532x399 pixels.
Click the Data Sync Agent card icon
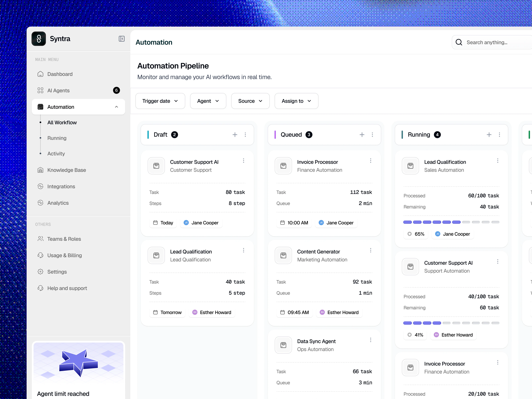(x=283, y=345)
